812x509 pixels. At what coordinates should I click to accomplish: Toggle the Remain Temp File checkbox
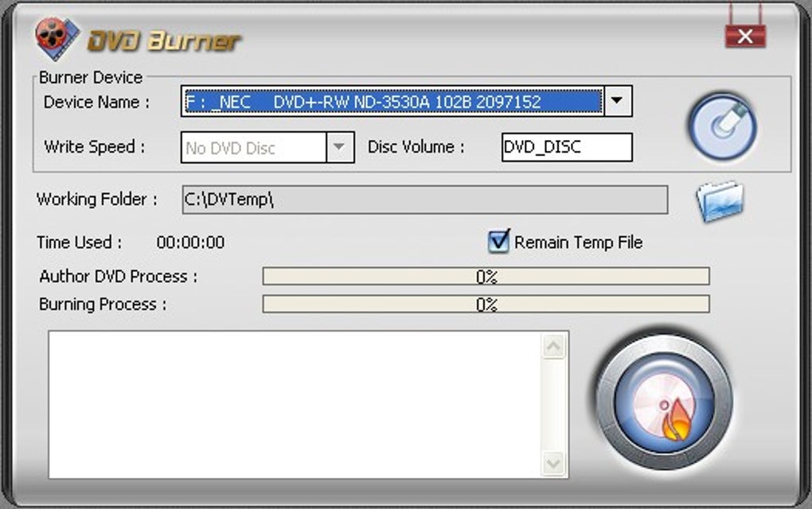tap(498, 242)
